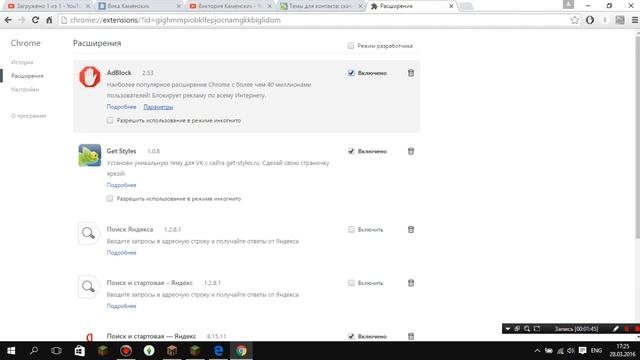
Task: Switch to the Темы для контакта tab
Action: pos(321,6)
